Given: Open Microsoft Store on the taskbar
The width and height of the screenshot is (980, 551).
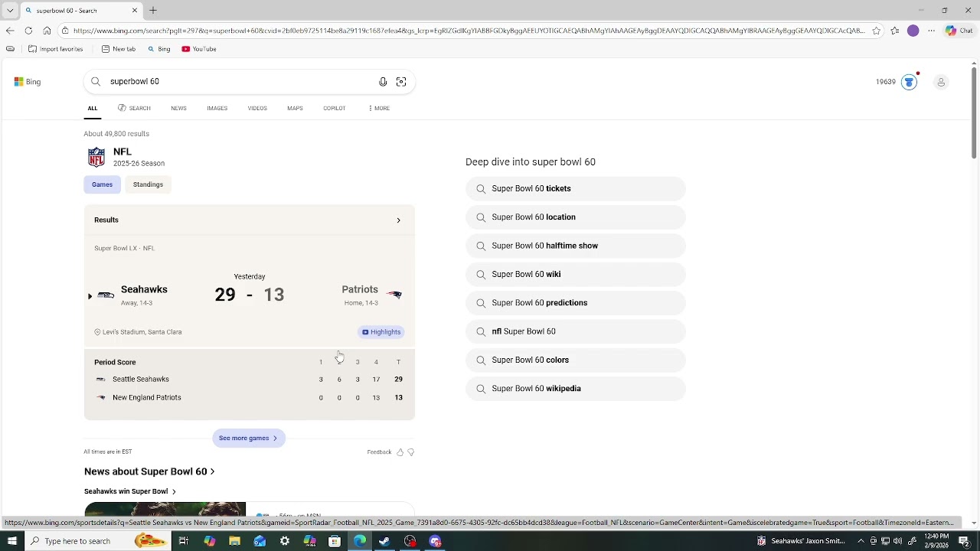Looking at the screenshot, I should coord(335,541).
